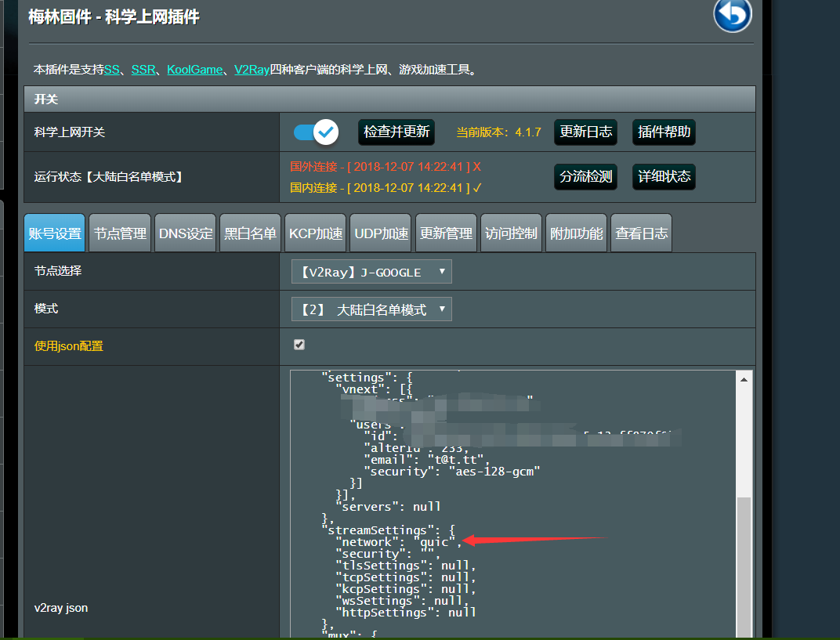The height and width of the screenshot is (640, 840).
Task: Click the 运行状态【大陆白名单模式】 label
Action: [x=108, y=177]
